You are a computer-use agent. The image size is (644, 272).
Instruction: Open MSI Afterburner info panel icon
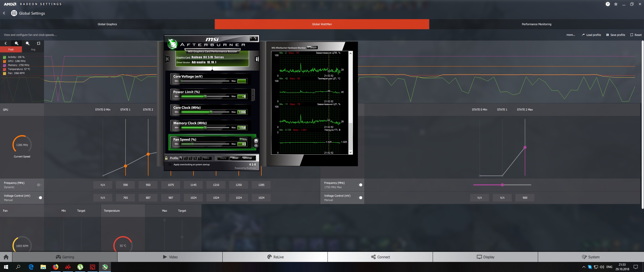tap(257, 59)
